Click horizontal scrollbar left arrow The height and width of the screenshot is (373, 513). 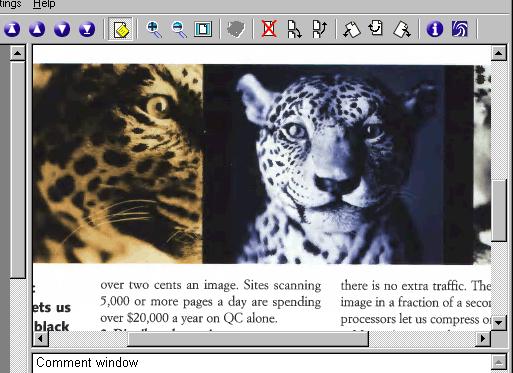pos(41,339)
